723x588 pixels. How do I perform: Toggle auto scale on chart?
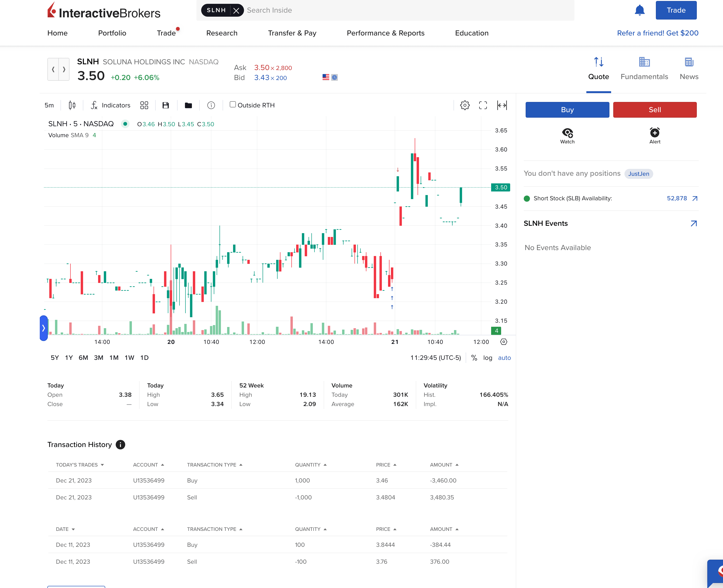[504, 358]
